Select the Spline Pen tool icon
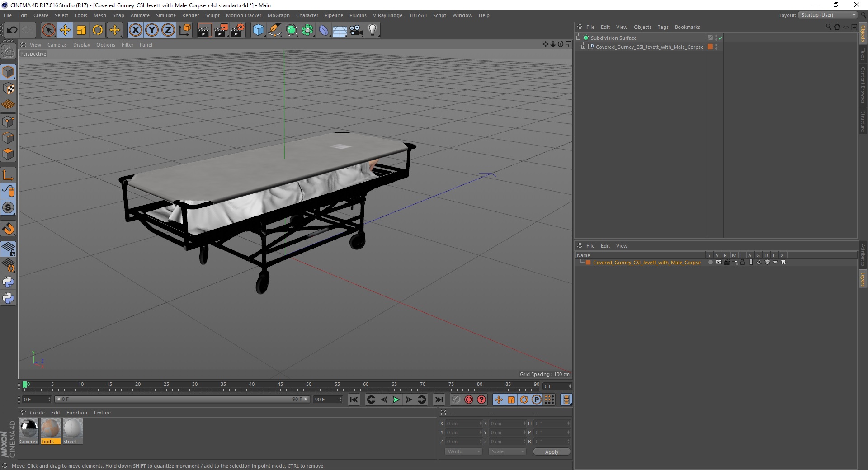The image size is (868, 470). pyautogui.click(x=275, y=30)
